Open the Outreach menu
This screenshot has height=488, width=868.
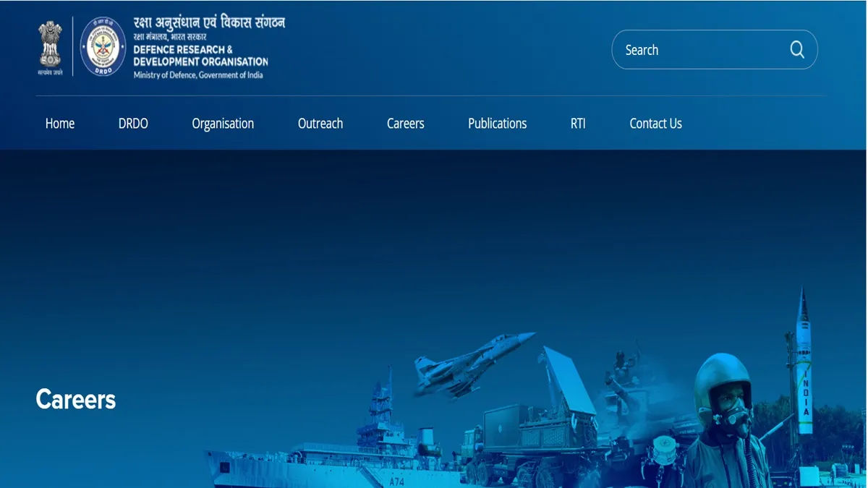tap(320, 124)
